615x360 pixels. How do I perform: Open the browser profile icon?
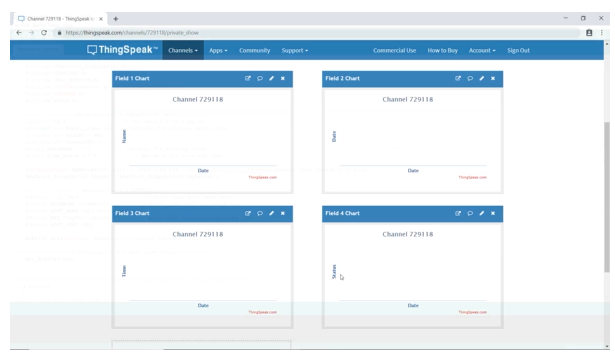(589, 33)
